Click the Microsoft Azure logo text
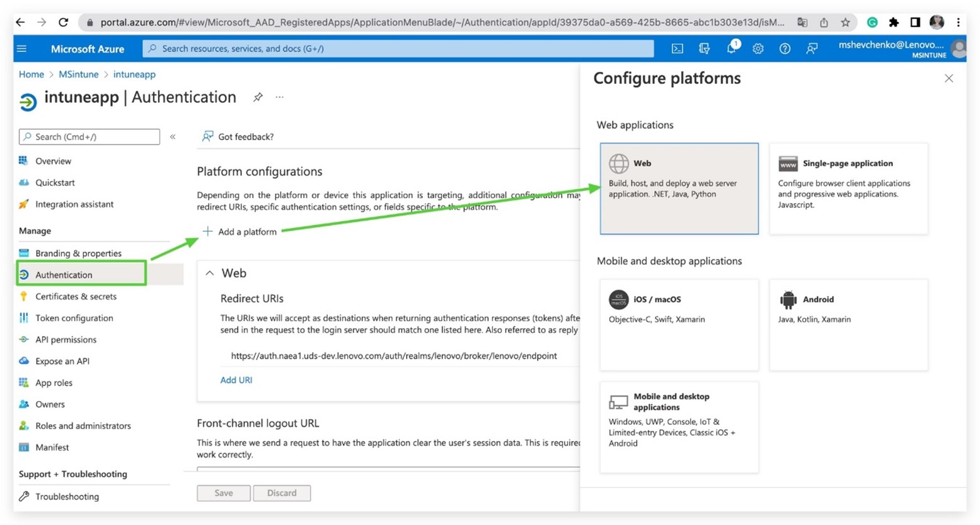This screenshot has height=525, width=980. pyautogui.click(x=87, y=49)
